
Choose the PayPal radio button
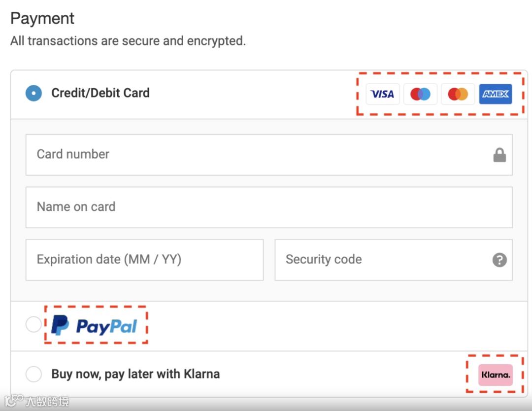pos(34,324)
